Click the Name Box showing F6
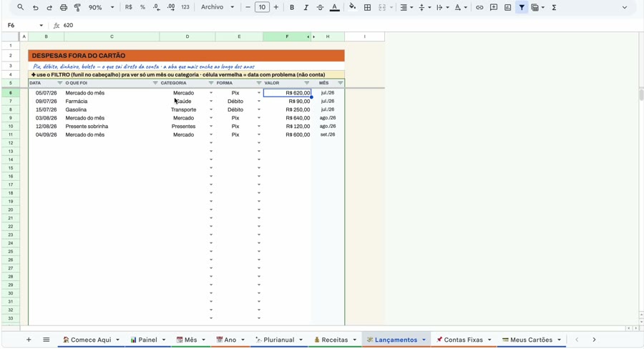 (24, 26)
